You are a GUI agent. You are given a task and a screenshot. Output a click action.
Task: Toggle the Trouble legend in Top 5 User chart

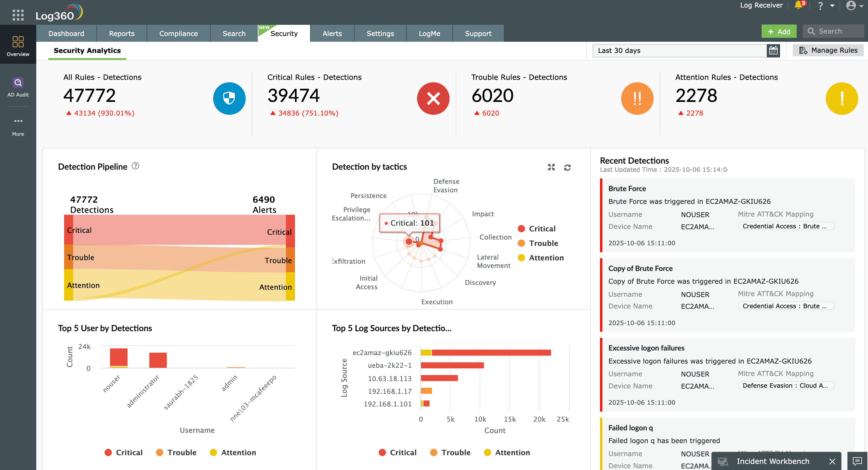[176, 452]
